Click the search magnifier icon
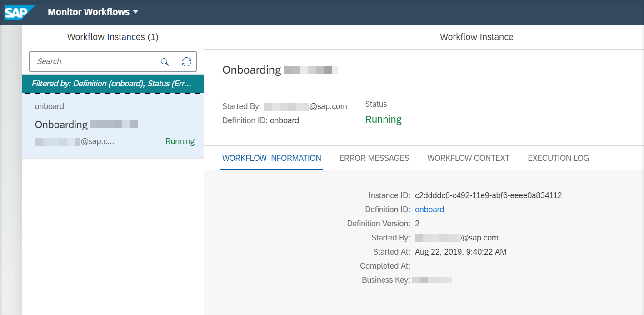The height and width of the screenshot is (315, 644). (165, 62)
